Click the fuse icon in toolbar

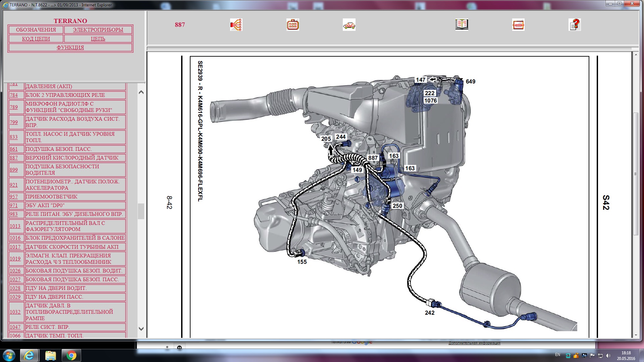coord(518,25)
